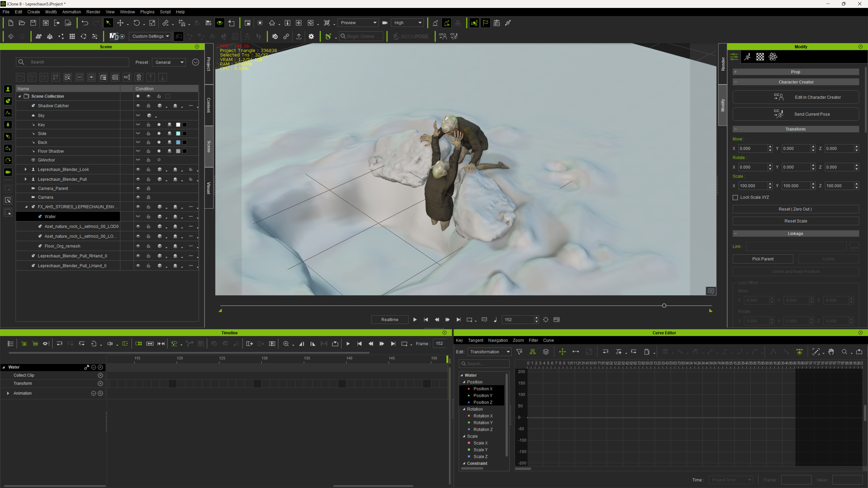Open the Tangent menu in Curve Editor

tap(475, 340)
